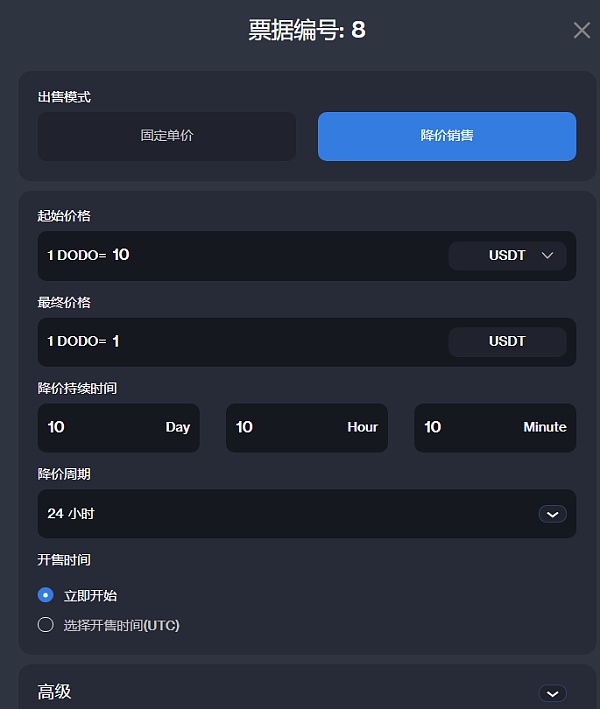
Task: Focus the Day duration field
Action: click(100, 428)
